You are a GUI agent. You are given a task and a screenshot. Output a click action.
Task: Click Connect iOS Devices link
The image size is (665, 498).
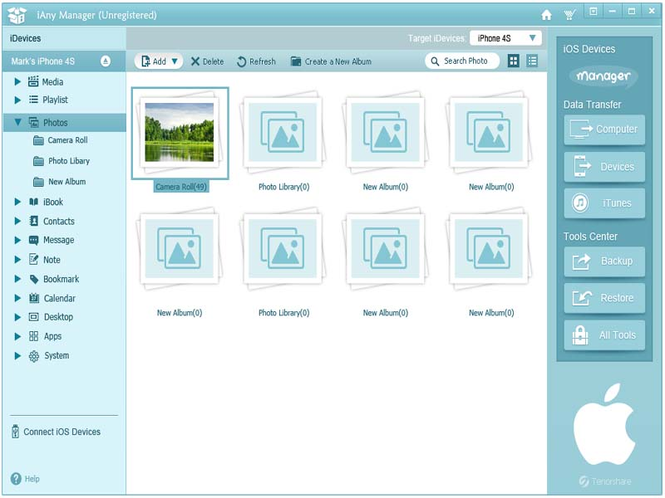(x=56, y=432)
